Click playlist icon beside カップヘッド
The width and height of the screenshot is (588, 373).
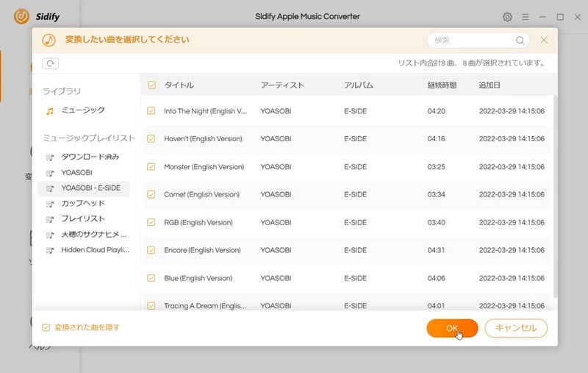point(50,204)
